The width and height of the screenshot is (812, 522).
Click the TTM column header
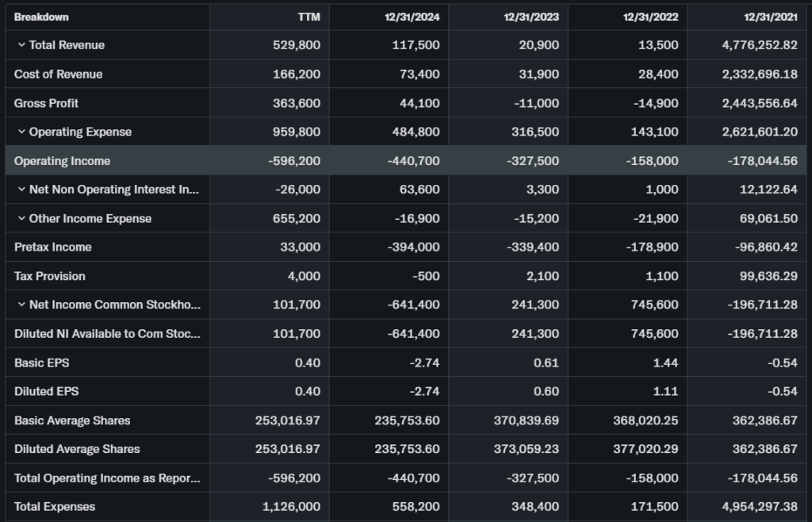308,17
